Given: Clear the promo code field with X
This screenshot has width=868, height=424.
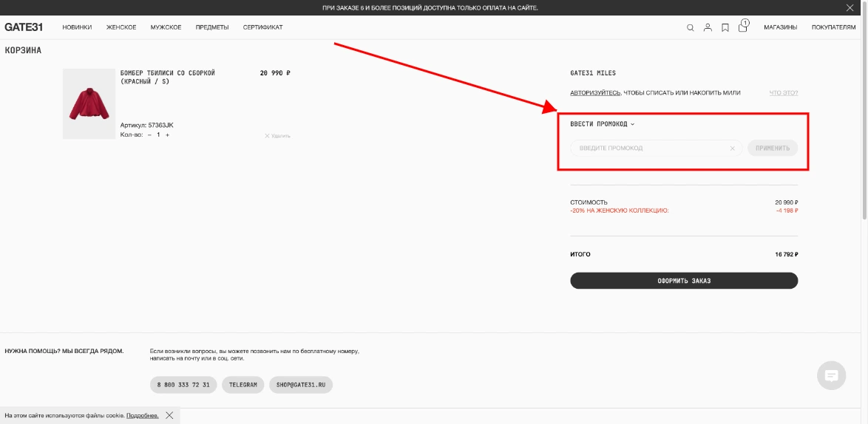Looking at the screenshot, I should tap(733, 148).
